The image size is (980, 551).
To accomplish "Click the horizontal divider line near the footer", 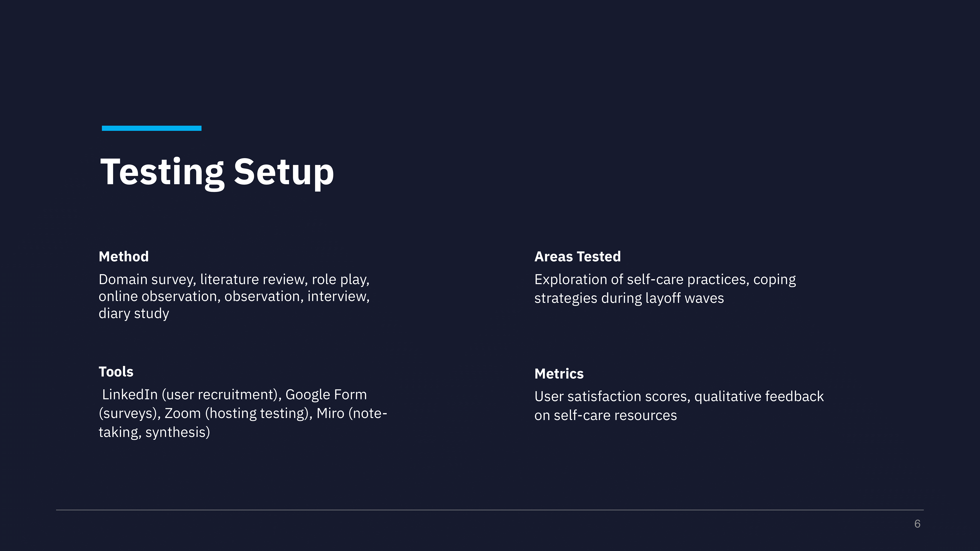I will pos(490,510).
